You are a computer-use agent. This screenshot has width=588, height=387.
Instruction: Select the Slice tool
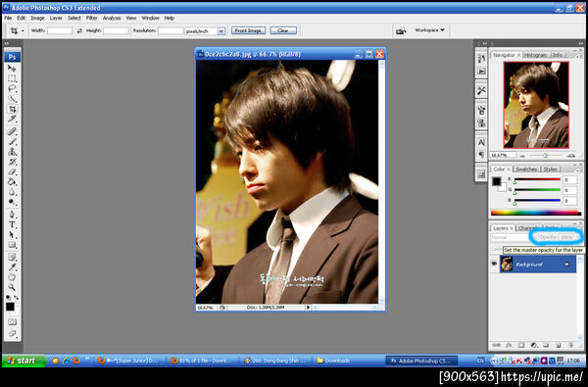pos(12,119)
